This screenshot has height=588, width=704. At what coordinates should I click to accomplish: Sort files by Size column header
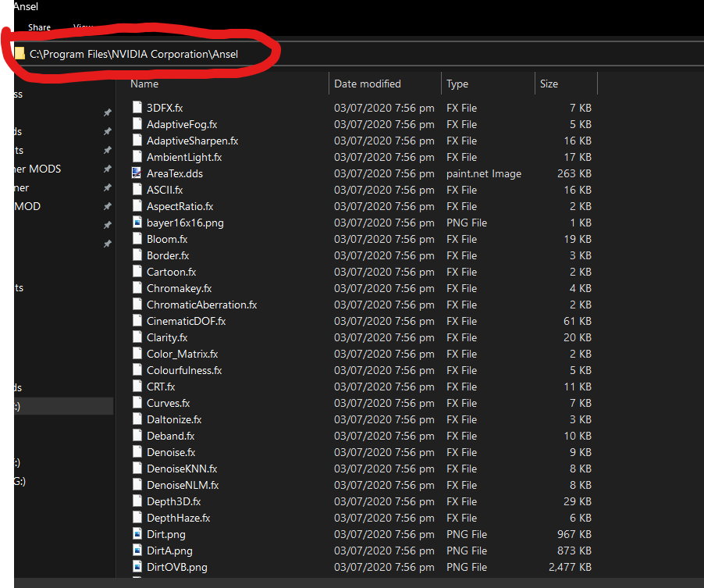click(x=549, y=84)
